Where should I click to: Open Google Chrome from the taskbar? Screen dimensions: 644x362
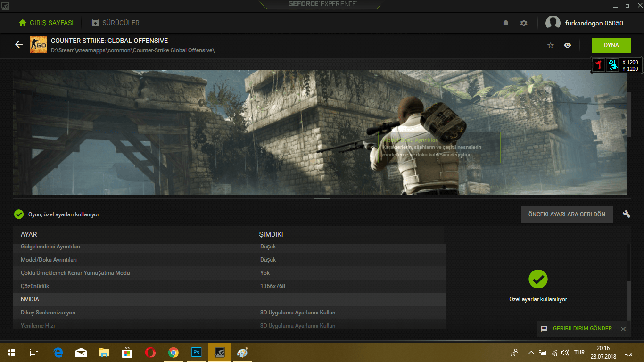point(173,353)
